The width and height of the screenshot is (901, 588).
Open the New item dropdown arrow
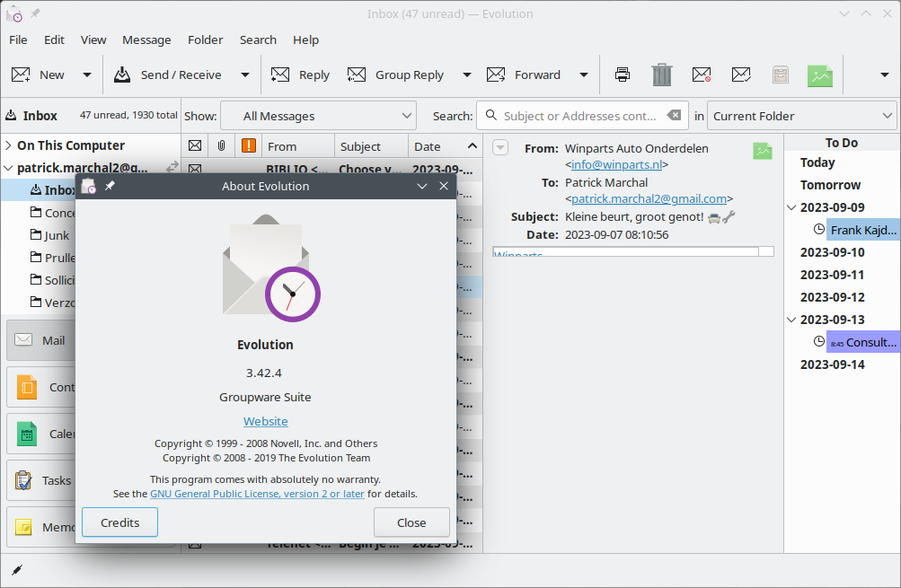(87, 75)
